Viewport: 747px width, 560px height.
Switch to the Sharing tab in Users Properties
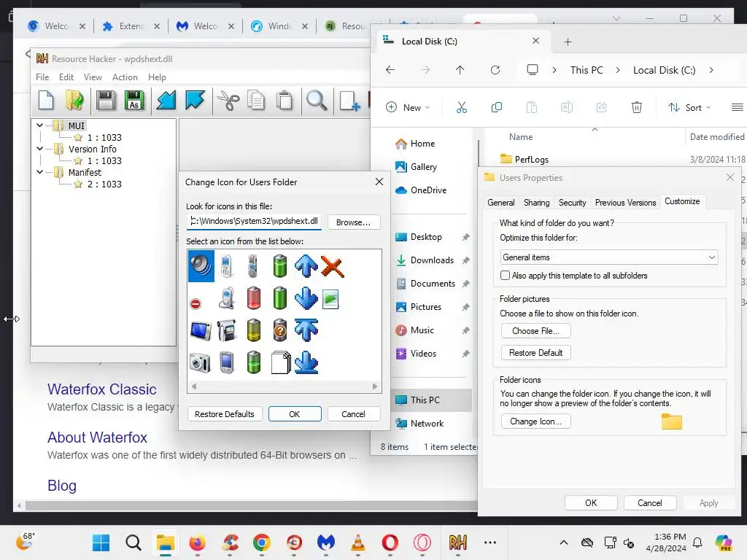(x=536, y=203)
